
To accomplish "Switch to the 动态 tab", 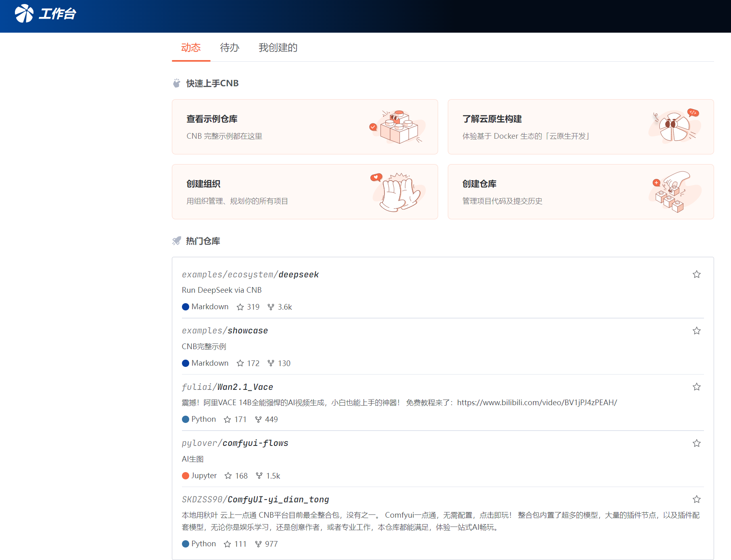I will 191,48.
